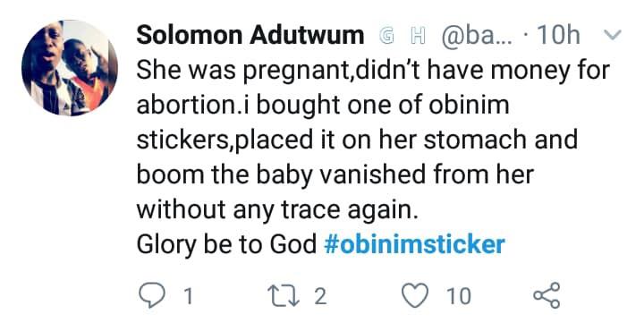Click the retweet count number 2
The width and height of the screenshot is (644, 323).
pos(321,296)
